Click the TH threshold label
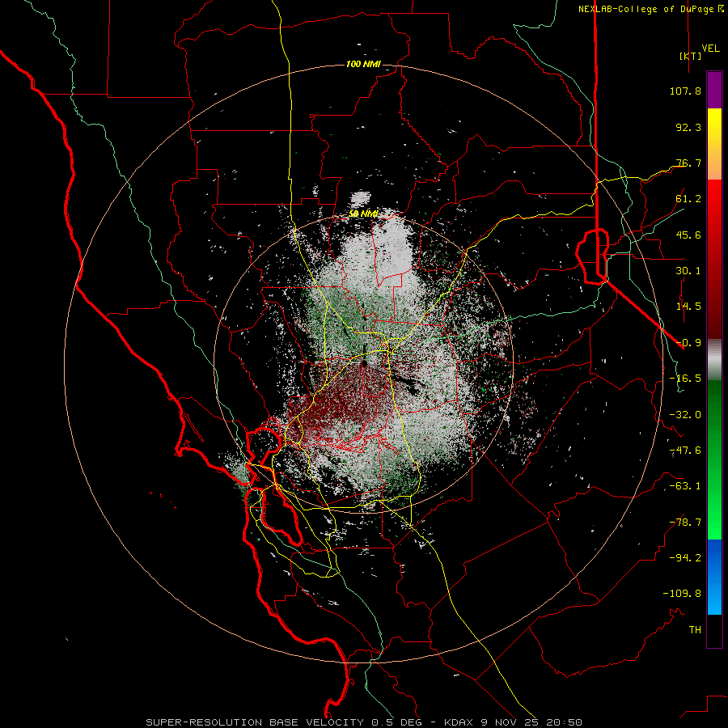This screenshot has width=728, height=728. [695, 629]
